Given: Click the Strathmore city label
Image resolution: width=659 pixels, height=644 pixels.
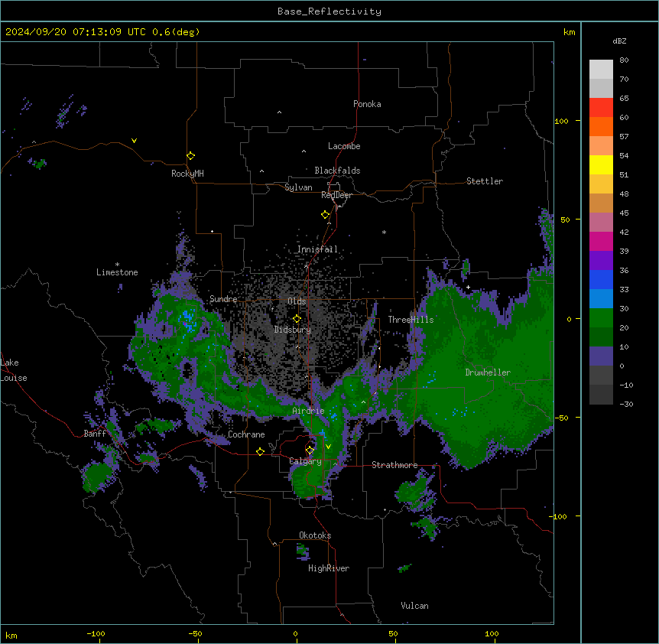Looking at the screenshot, I should click(394, 465).
